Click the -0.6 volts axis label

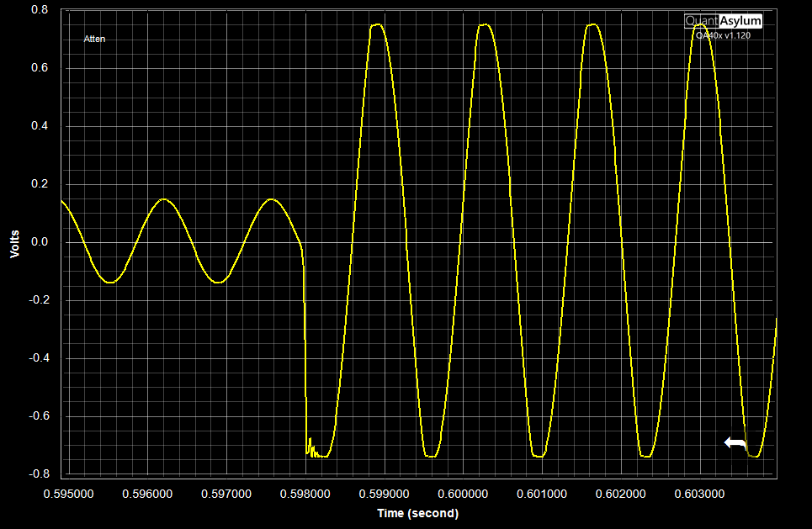click(x=38, y=415)
